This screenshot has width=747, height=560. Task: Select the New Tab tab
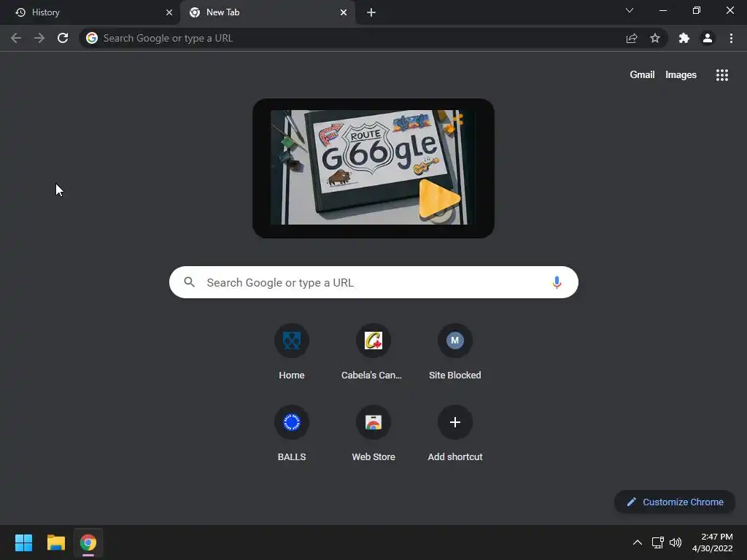(267, 12)
